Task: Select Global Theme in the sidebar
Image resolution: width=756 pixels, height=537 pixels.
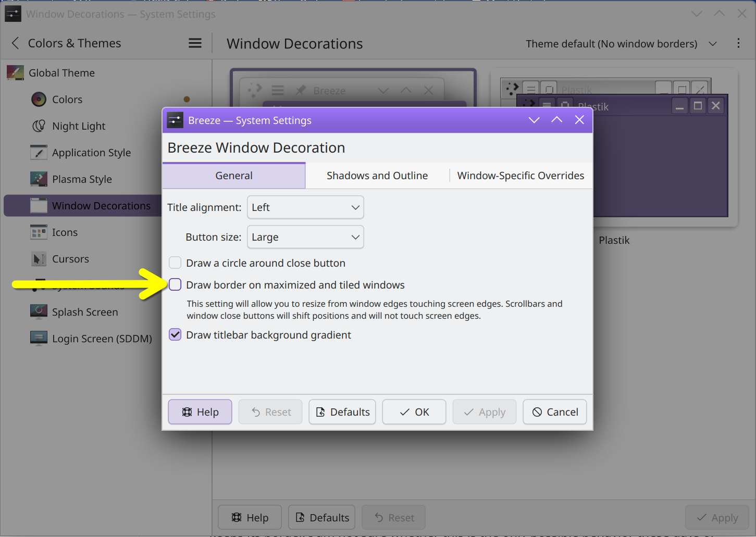Action: tap(106, 72)
